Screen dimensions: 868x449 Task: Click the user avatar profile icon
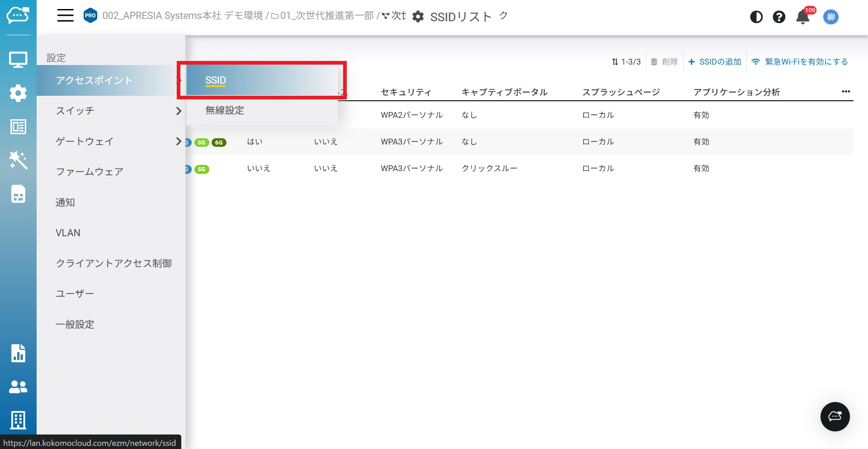[830, 17]
